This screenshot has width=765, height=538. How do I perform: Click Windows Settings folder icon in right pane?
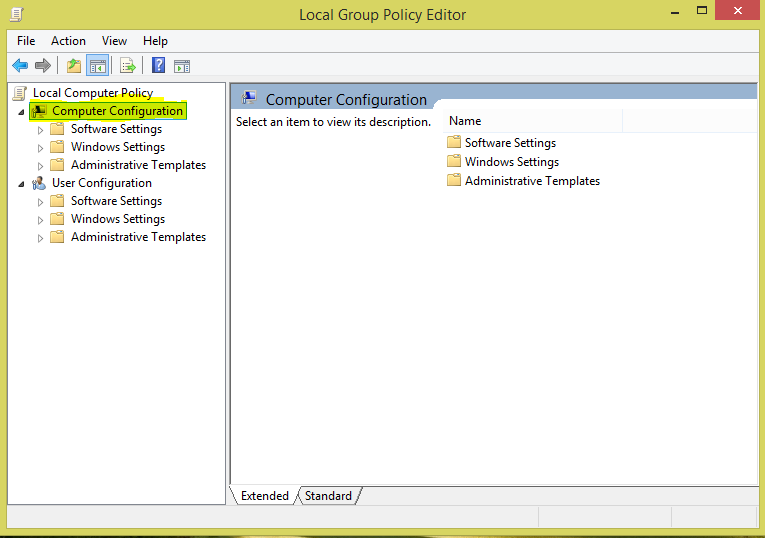point(454,161)
